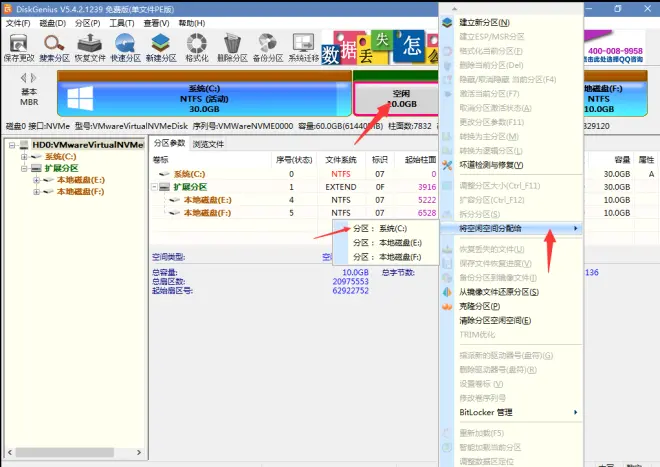Screen dimensions: 660x467
Task: Open the BitLocker 管理 submenu
Action: [x=511, y=412]
